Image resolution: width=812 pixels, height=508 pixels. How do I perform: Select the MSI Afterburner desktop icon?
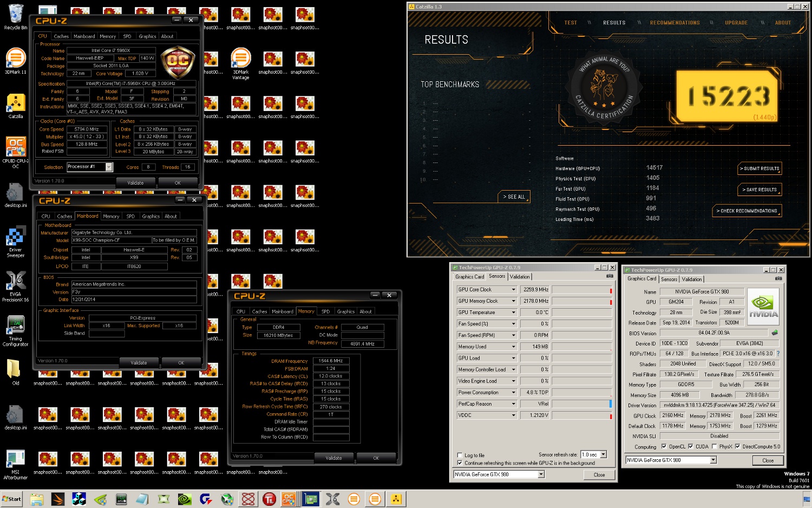click(16, 464)
